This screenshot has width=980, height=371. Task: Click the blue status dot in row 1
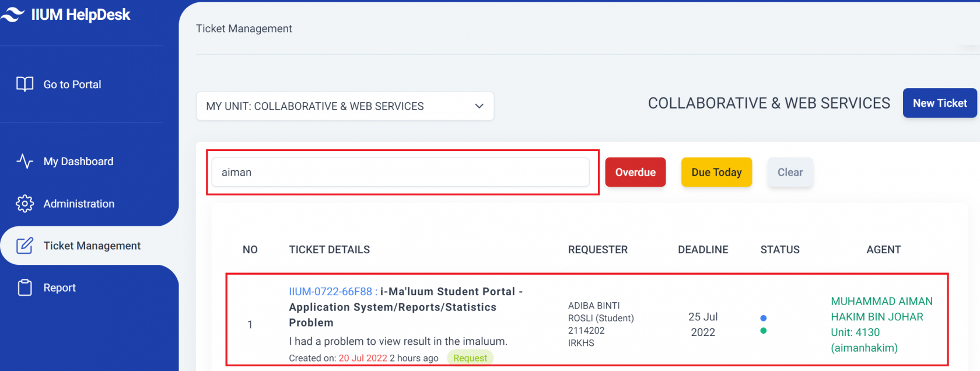tap(763, 318)
